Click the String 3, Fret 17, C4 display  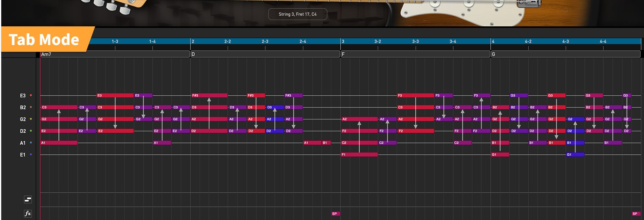tap(298, 14)
